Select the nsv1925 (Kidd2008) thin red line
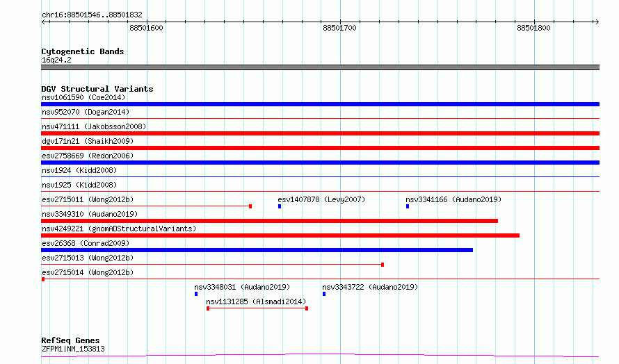The width and height of the screenshot is (619, 364). point(320,191)
